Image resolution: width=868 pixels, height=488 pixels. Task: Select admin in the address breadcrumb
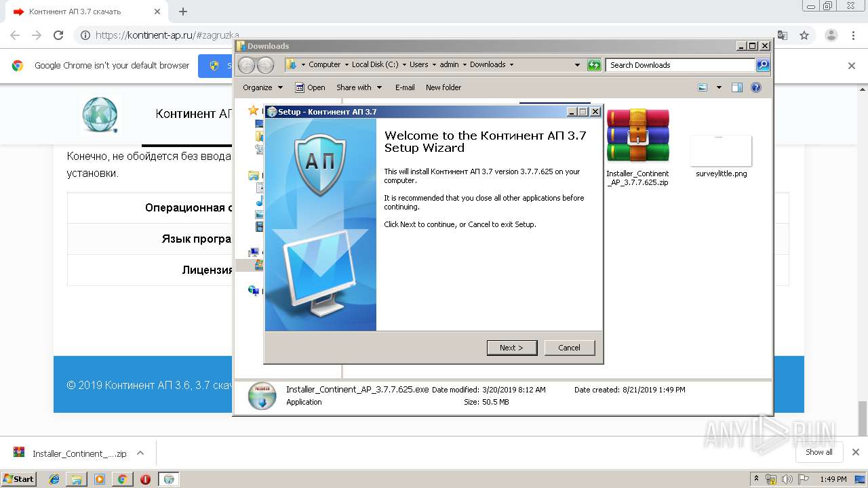pyautogui.click(x=449, y=65)
